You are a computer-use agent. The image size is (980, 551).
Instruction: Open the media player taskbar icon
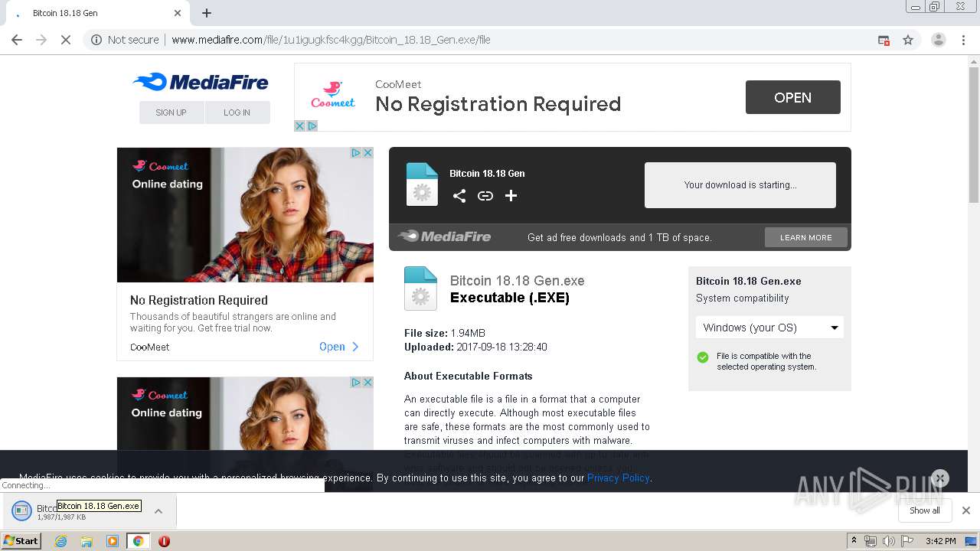click(x=113, y=541)
